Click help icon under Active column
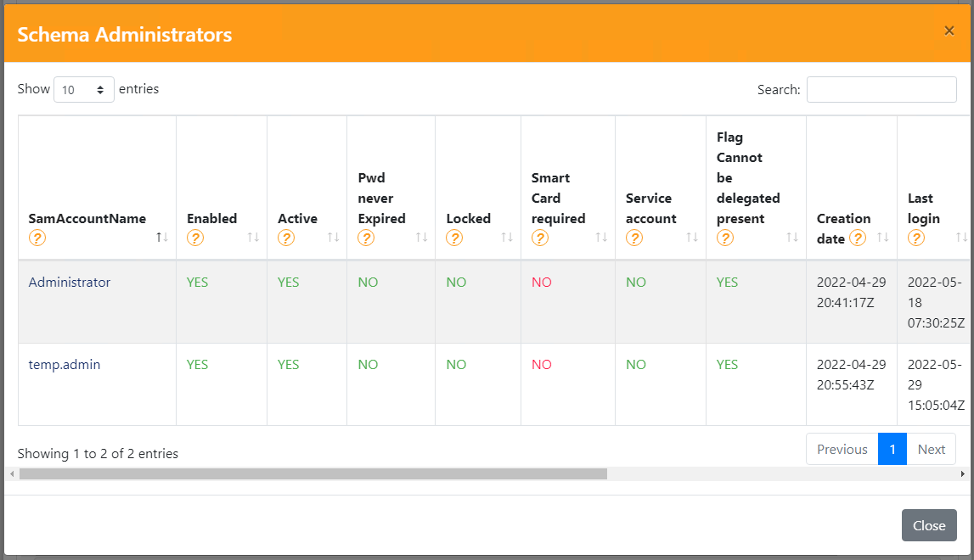Screen dimensions: 974x560 286,238
